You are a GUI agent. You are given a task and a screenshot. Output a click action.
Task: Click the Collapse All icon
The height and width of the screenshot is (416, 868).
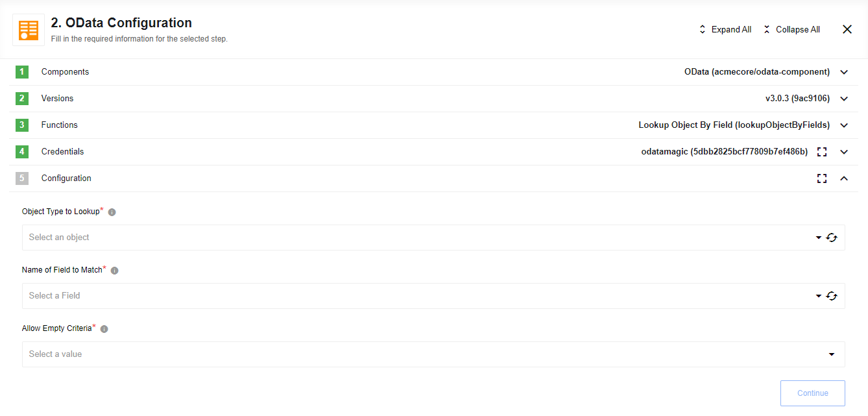click(767, 29)
